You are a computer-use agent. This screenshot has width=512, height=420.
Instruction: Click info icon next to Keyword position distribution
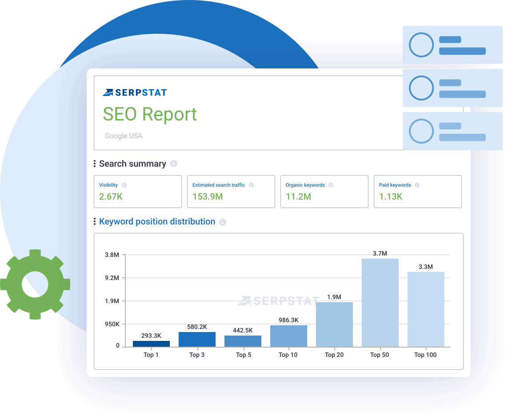point(223,222)
